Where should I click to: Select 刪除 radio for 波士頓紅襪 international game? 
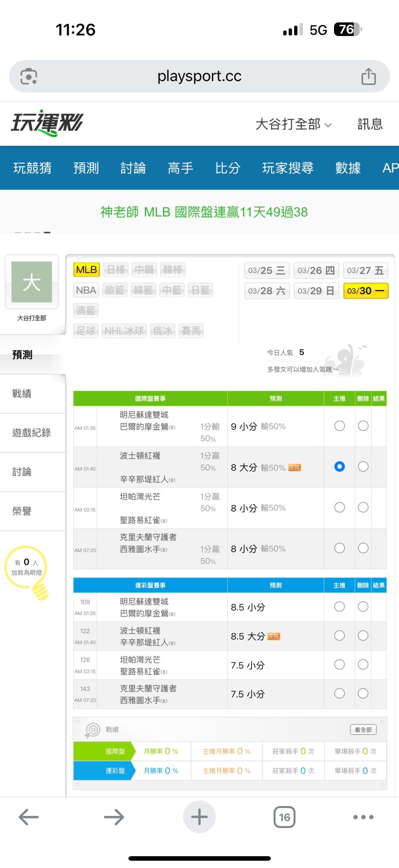point(363,467)
